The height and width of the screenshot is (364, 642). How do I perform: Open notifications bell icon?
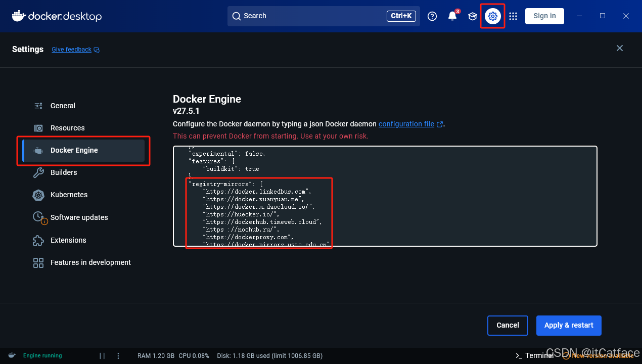[452, 16]
